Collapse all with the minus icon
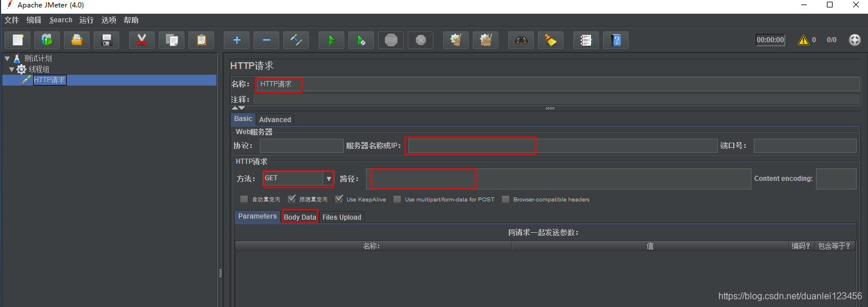The image size is (868, 307). pos(266,40)
